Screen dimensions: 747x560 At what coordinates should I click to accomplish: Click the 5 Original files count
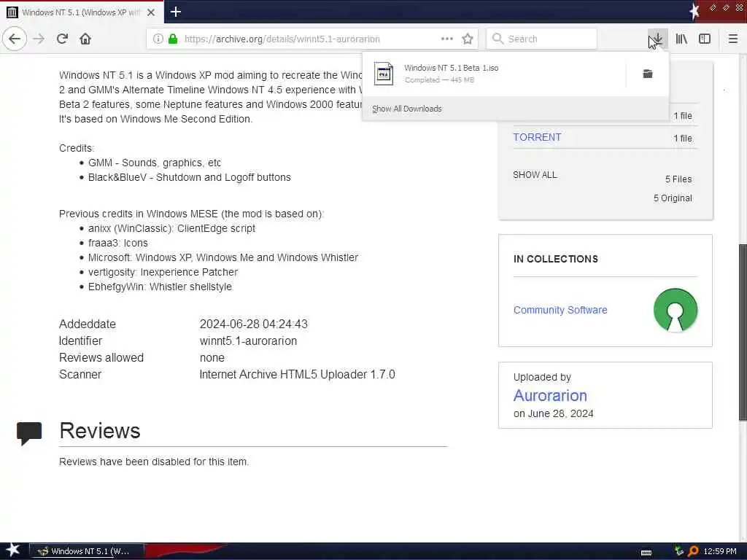click(673, 198)
